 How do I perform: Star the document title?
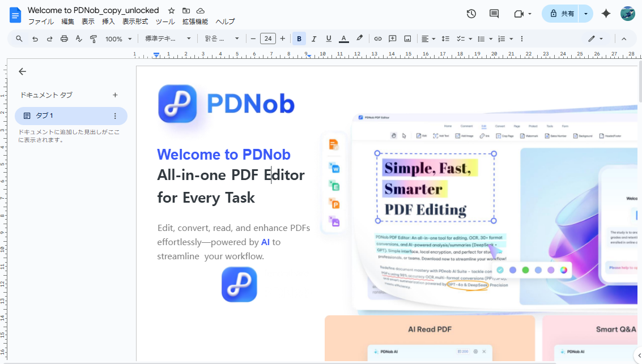click(x=172, y=11)
